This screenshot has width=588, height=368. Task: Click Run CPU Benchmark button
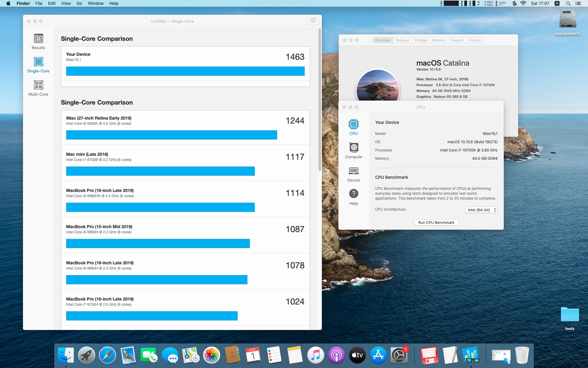[436, 223]
